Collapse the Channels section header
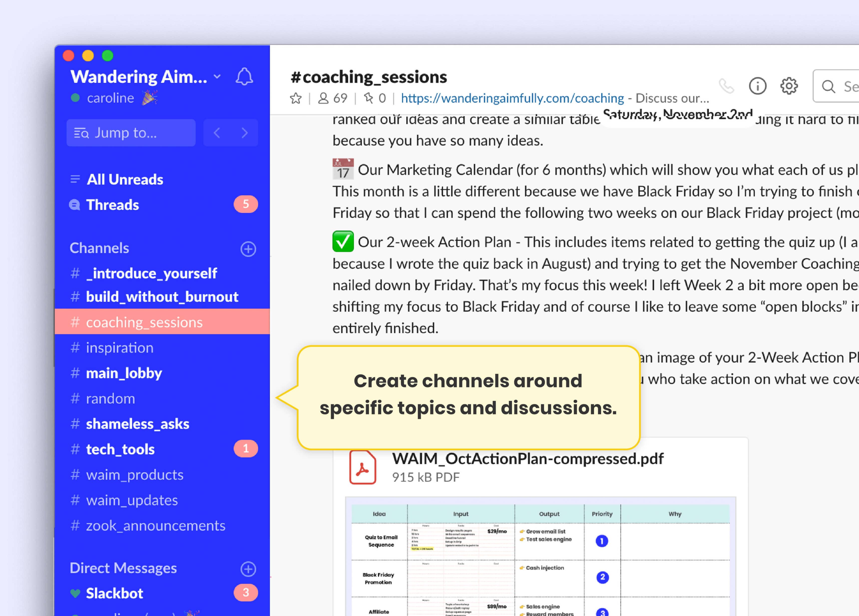The width and height of the screenshot is (859, 616). tap(99, 248)
